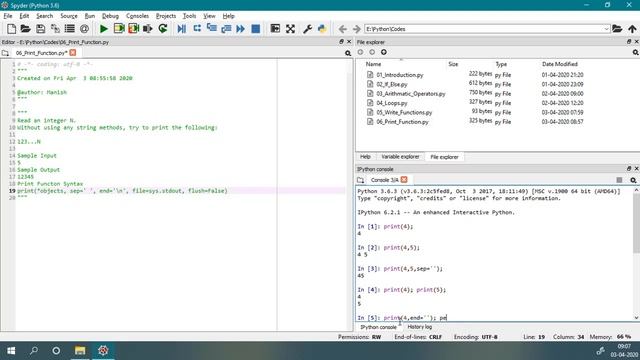This screenshot has width=640, height=360.
Task: Open Preferences with the wrench icon
Action: click(x=307, y=29)
